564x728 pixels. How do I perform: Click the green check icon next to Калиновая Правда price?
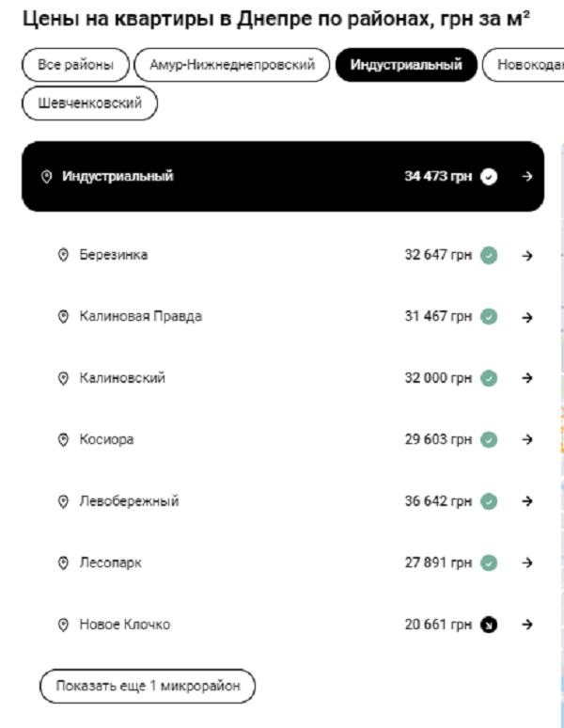pos(489,317)
